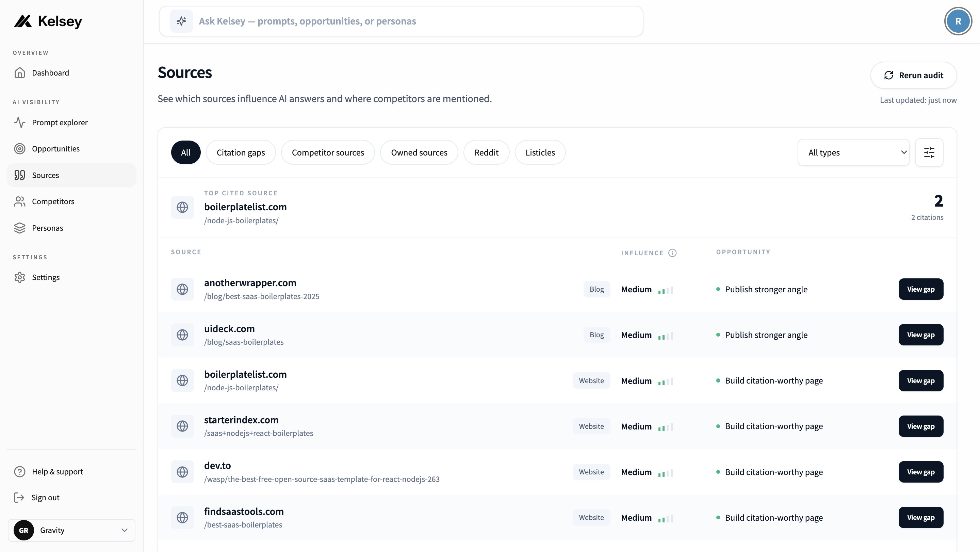Click the influence bars for uideck.com
Screen dimensions: 980x552
tap(665, 336)
